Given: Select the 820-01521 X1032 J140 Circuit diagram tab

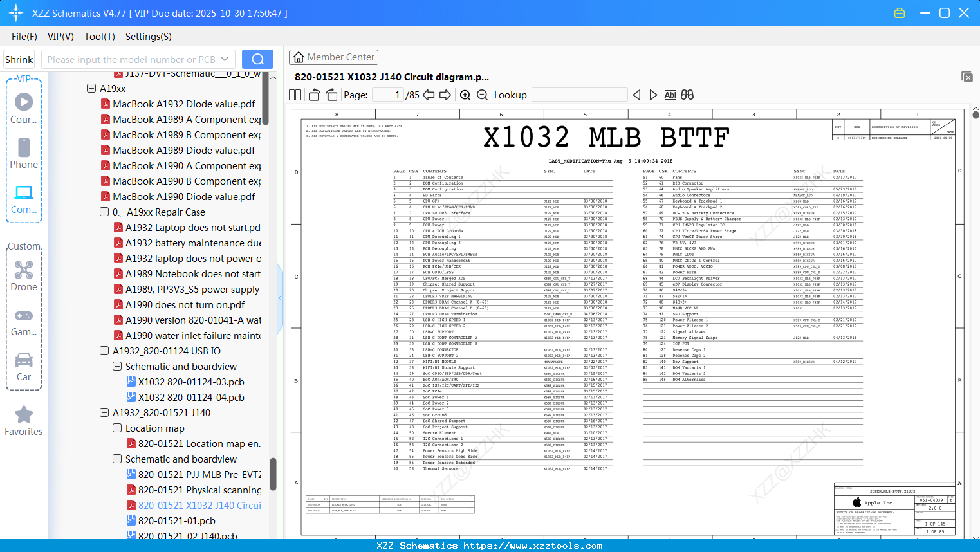Looking at the screenshot, I should pos(392,77).
